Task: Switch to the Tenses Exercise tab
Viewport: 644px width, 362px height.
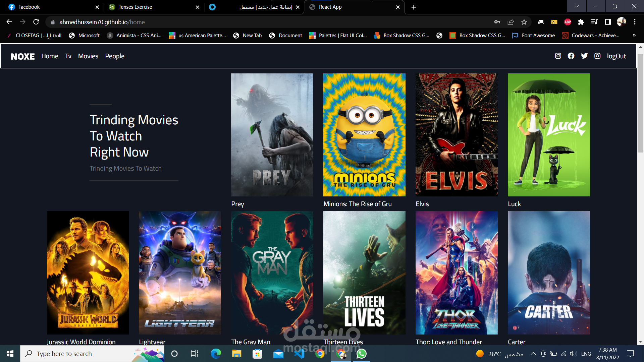Action: point(135,7)
